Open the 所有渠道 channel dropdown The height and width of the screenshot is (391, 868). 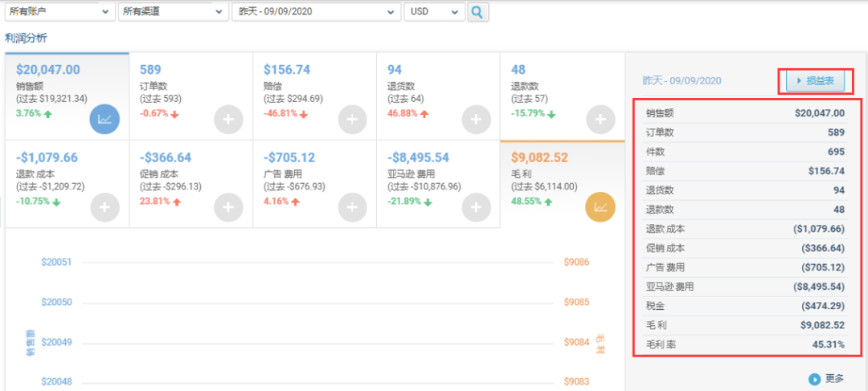coord(172,12)
